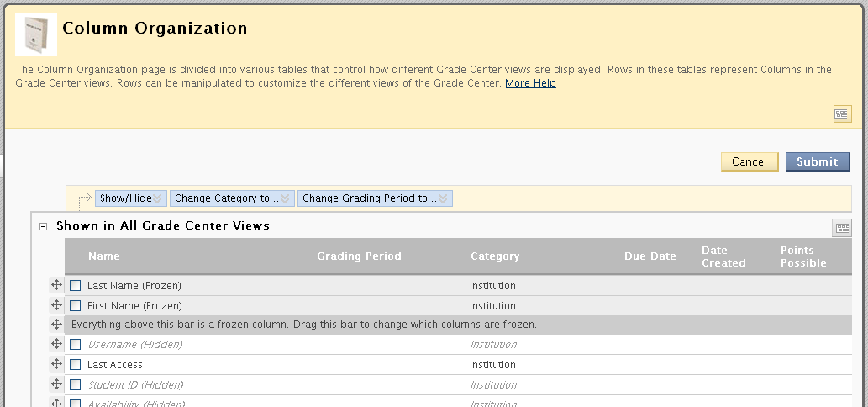
Task: Open the Change Grading Period to dropdown
Action: pos(375,198)
